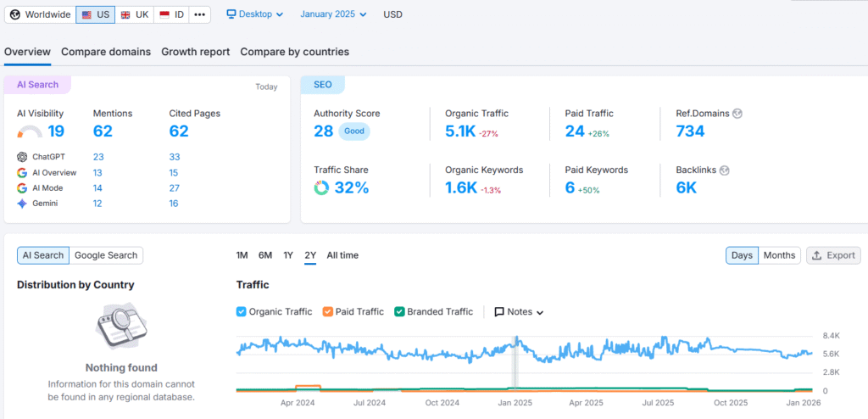Screen dimensions: 868x419
Task: Open the Desktop device dropdown
Action: pyautogui.click(x=255, y=14)
